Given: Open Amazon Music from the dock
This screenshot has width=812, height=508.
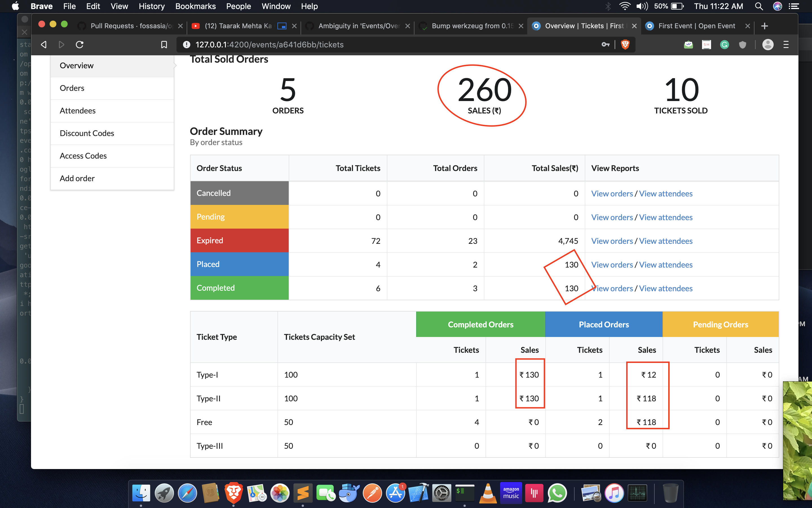Looking at the screenshot, I should click(x=511, y=493).
